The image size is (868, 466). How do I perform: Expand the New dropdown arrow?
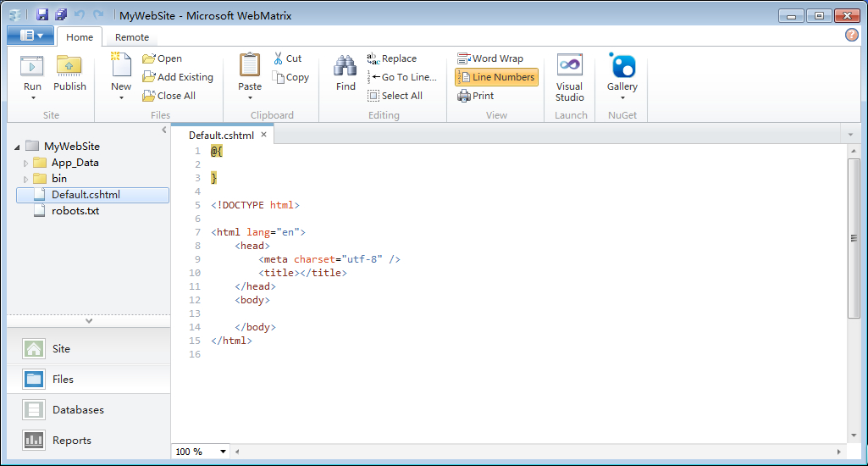pyautogui.click(x=121, y=98)
